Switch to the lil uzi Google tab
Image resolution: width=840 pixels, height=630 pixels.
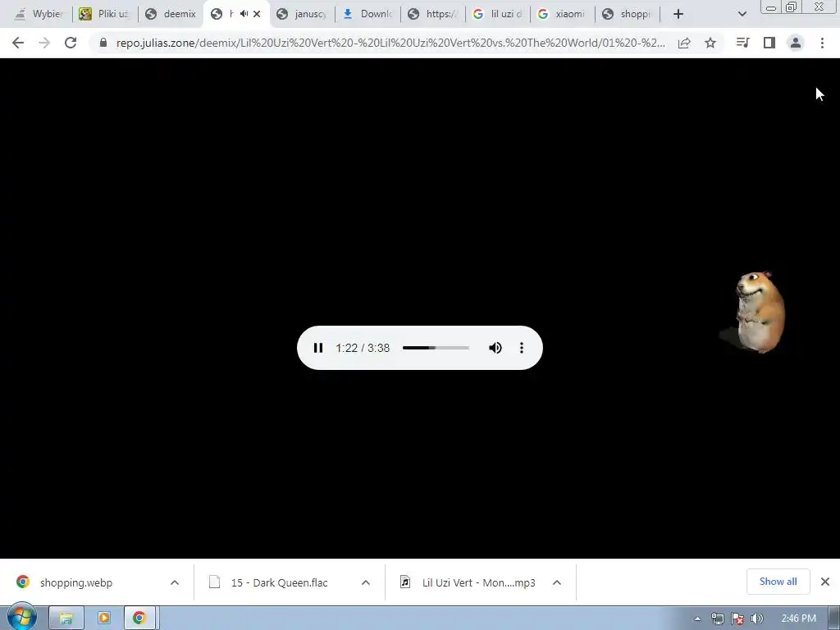coord(498,14)
